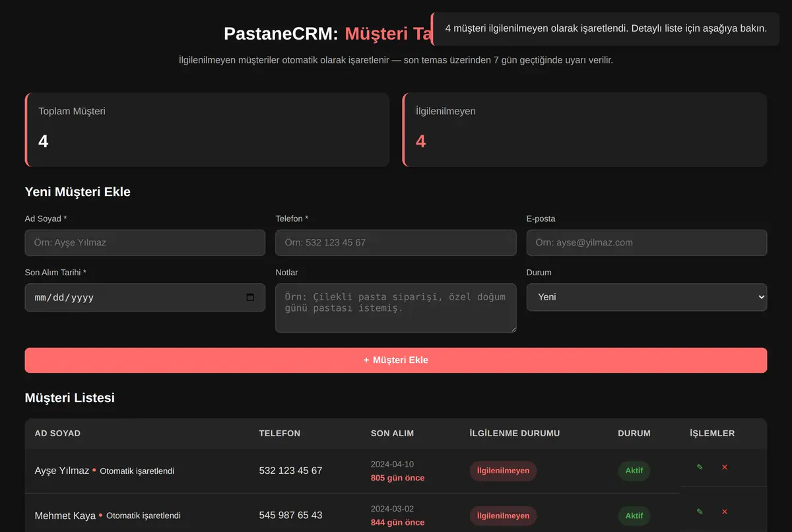Click the Toplam Müşteri card
This screenshot has width=792, height=532.
click(207, 129)
